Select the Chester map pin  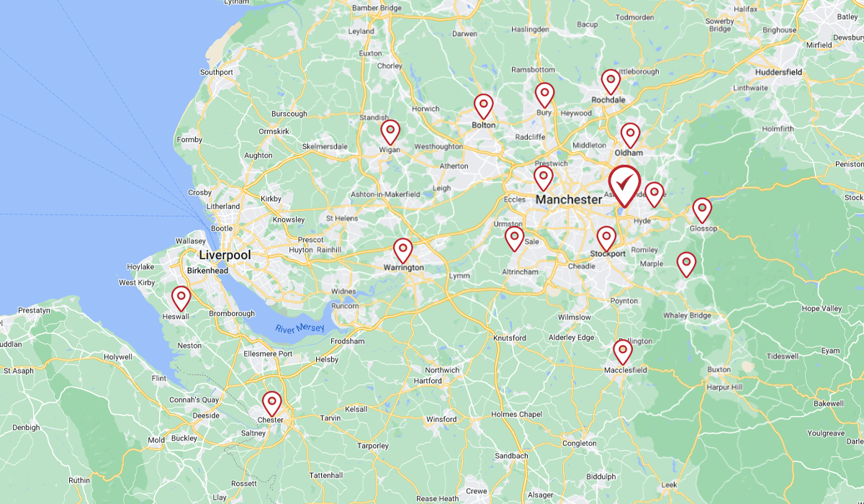(x=271, y=404)
